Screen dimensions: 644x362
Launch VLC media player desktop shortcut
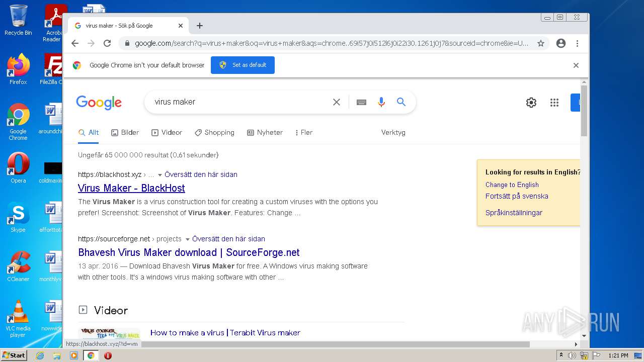point(18,319)
